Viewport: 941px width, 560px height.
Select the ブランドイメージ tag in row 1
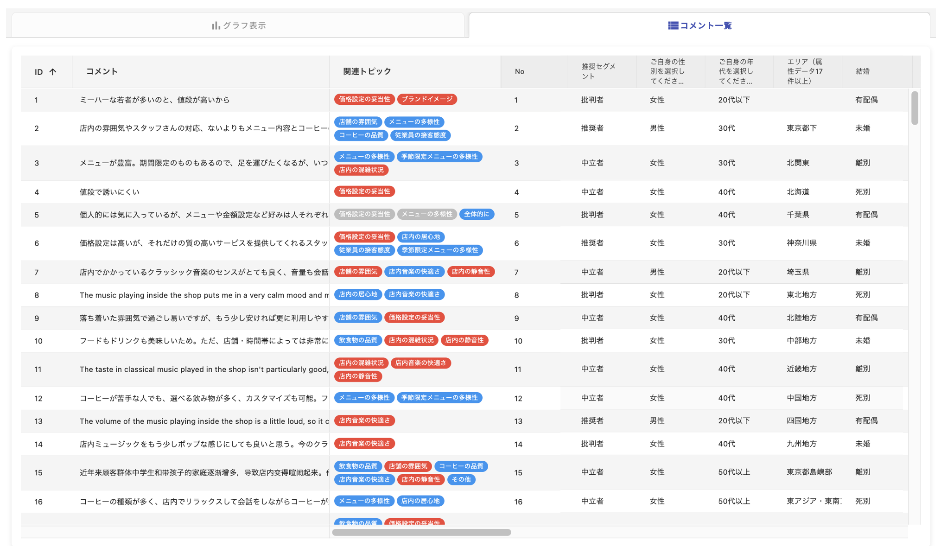(427, 99)
